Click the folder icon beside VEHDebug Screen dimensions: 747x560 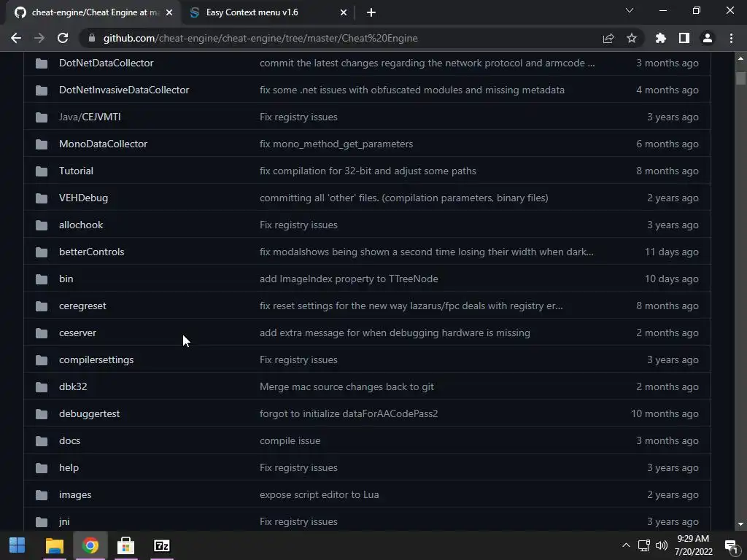(42, 198)
